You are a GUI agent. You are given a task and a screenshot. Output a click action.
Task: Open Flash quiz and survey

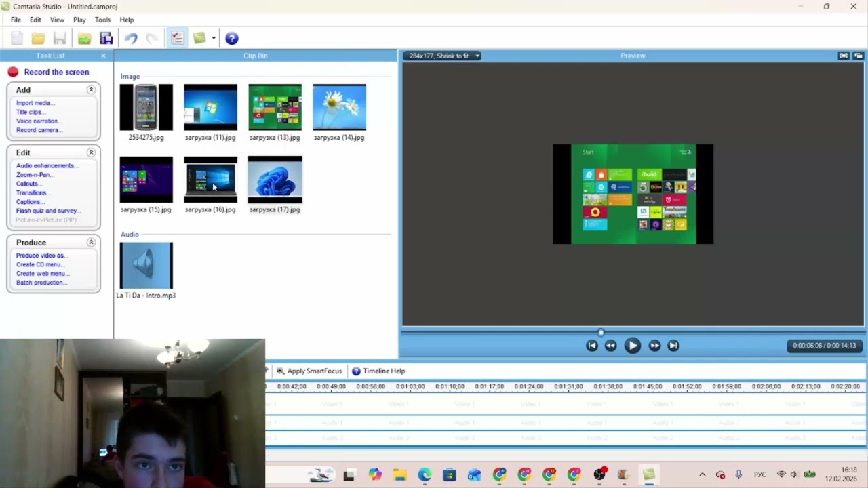click(48, 211)
